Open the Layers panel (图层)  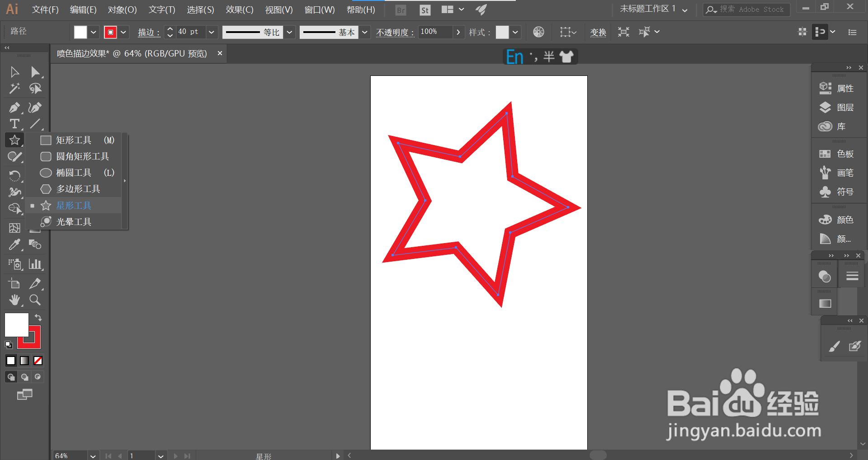837,108
